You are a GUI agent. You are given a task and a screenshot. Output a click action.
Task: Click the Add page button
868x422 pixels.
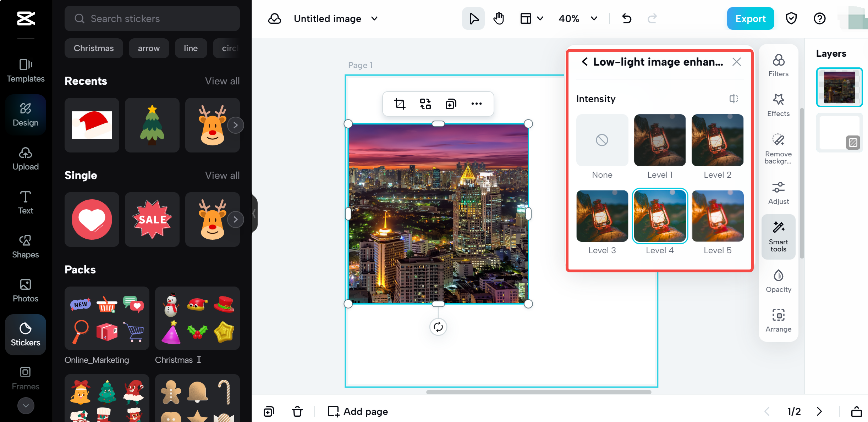(358, 411)
